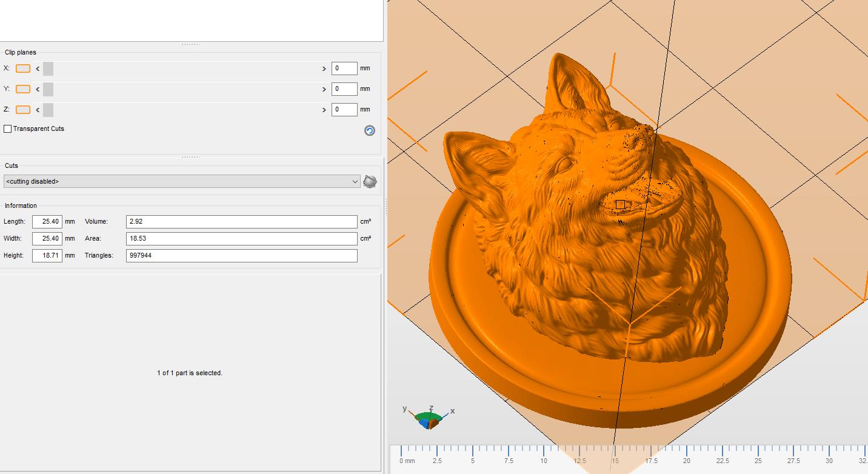Click the Y clip plane mm input field
Image resolution: width=868 pixels, height=474 pixels.
pyautogui.click(x=344, y=89)
